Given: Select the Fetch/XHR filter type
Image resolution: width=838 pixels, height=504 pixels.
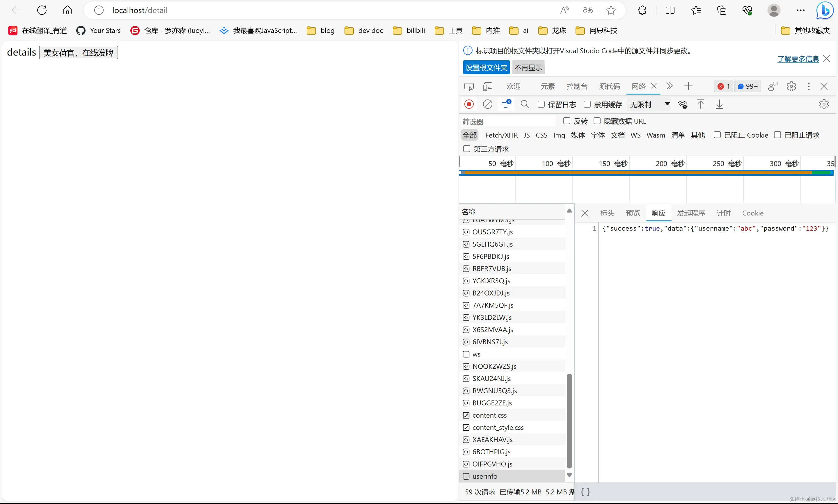Looking at the screenshot, I should click(x=501, y=135).
